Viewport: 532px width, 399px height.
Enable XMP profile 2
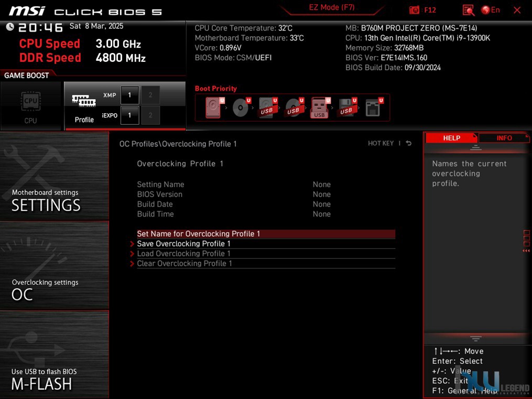pyautogui.click(x=150, y=95)
